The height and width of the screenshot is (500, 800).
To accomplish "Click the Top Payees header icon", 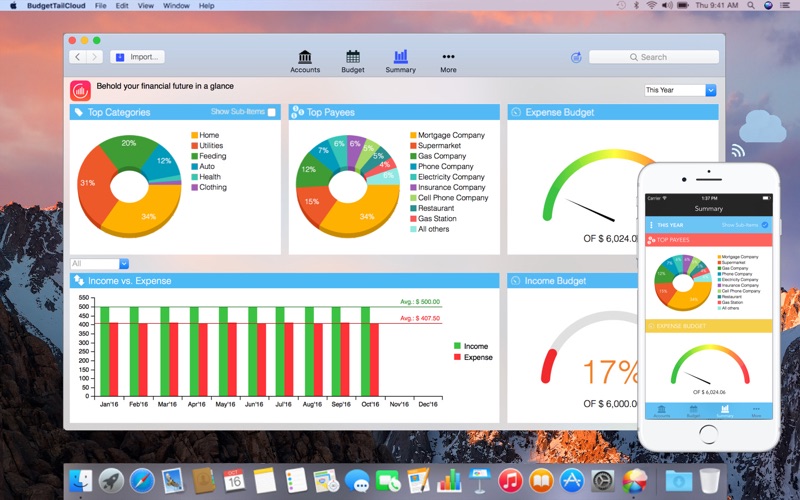I will [297, 112].
